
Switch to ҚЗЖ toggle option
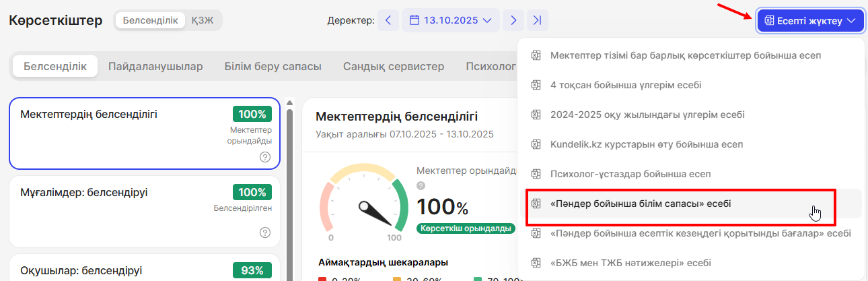coord(203,20)
